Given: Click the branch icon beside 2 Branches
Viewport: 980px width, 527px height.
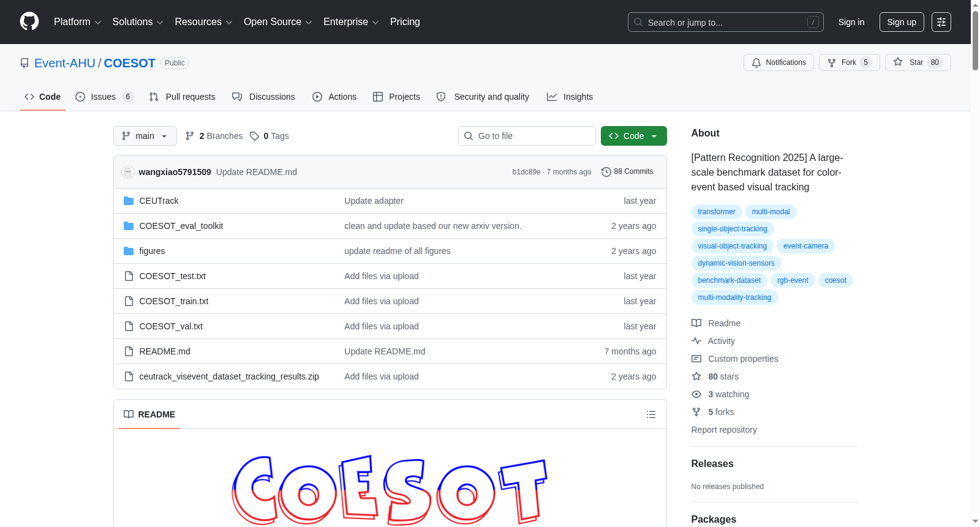Looking at the screenshot, I should (x=190, y=136).
